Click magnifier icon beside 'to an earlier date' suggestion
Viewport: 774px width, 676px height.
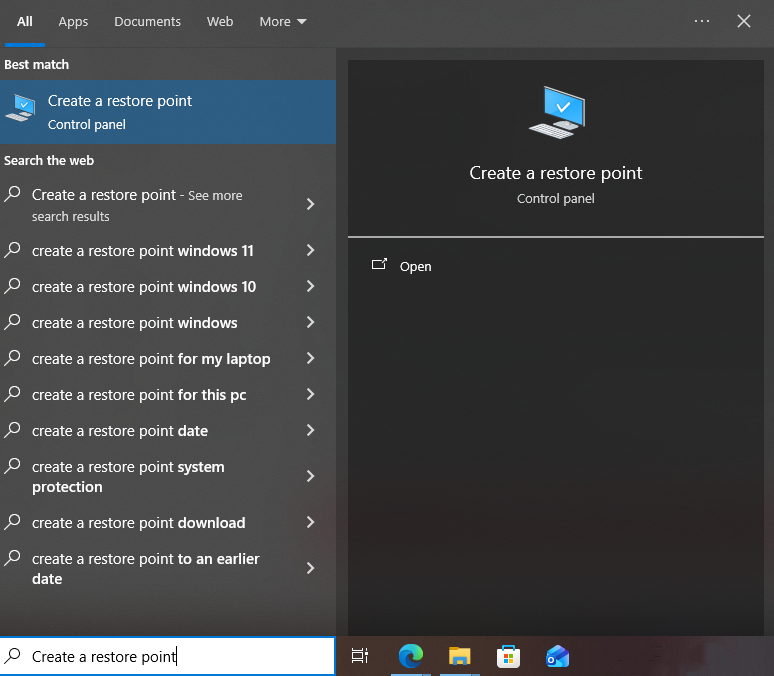pyautogui.click(x=12, y=558)
